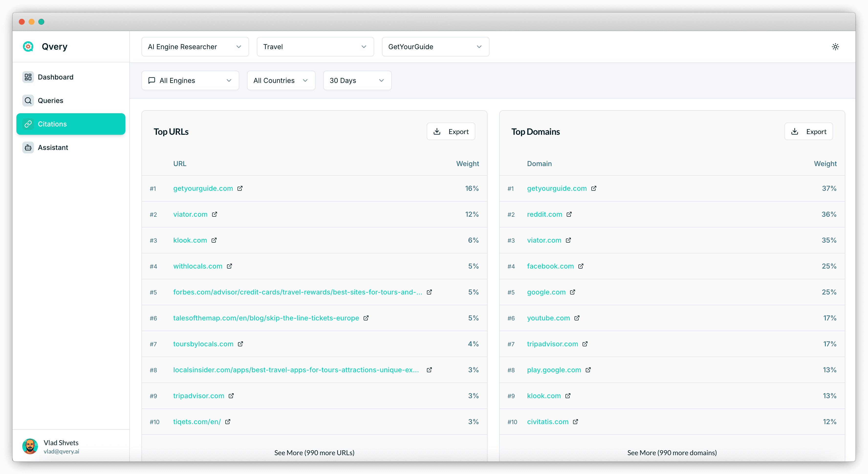Click the vlad@qvery.ai email text
This screenshot has height=474, width=868.
(x=61, y=451)
